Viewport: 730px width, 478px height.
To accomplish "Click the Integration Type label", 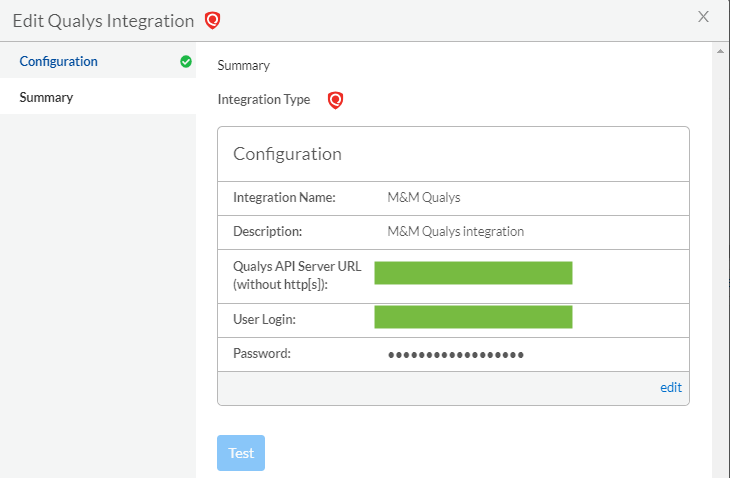I will pyautogui.click(x=264, y=100).
